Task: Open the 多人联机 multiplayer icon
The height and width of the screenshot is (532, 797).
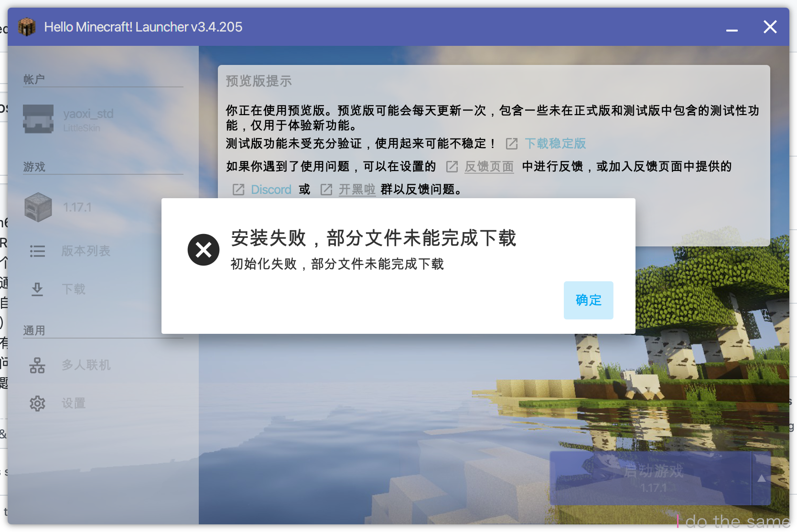Action: click(37, 365)
